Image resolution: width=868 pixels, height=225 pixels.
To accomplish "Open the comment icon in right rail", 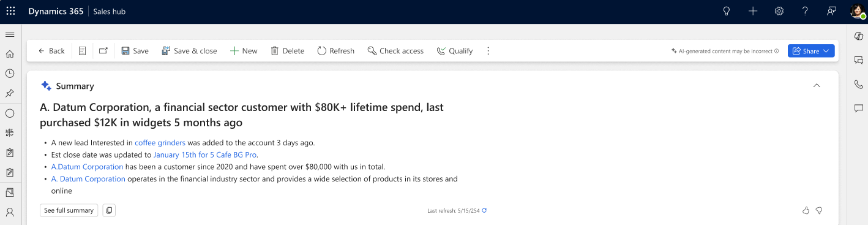I will (x=858, y=108).
